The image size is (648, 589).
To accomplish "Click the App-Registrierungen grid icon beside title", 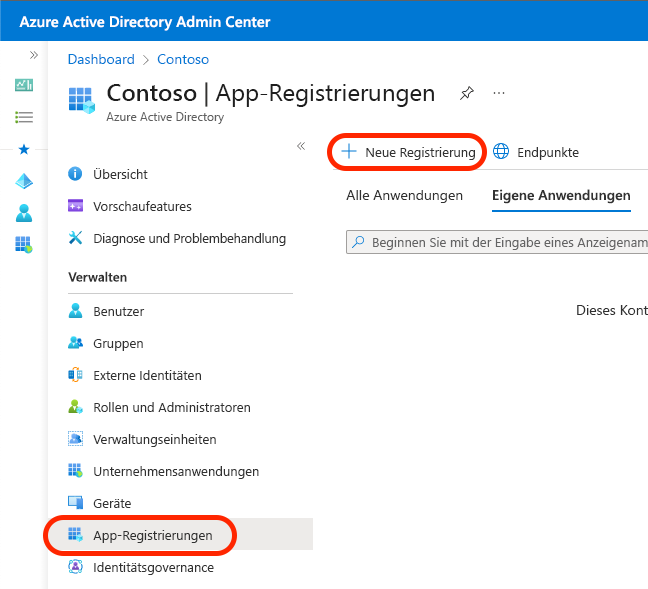I will (81, 100).
